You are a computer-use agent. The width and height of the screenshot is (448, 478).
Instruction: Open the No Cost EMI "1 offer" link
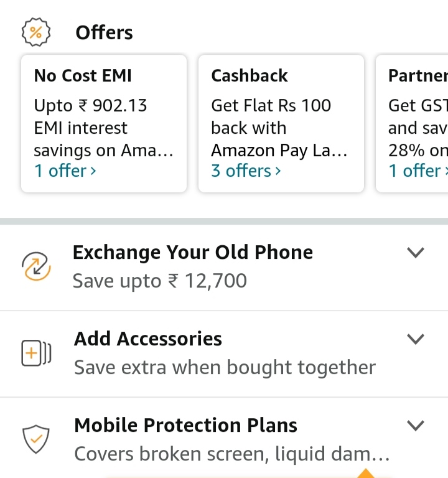[65, 171]
